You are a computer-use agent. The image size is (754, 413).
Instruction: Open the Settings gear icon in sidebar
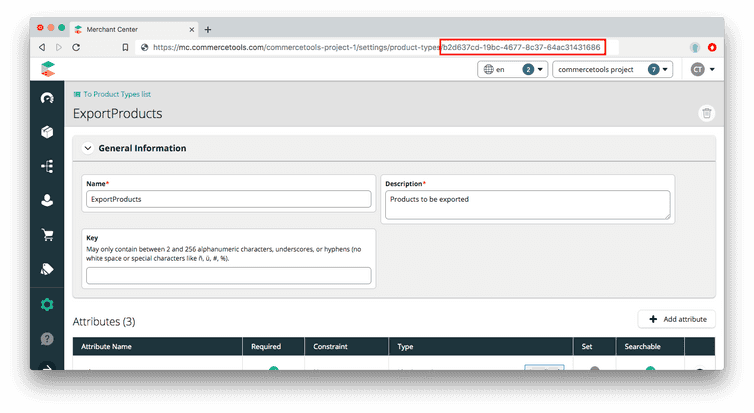(47, 305)
